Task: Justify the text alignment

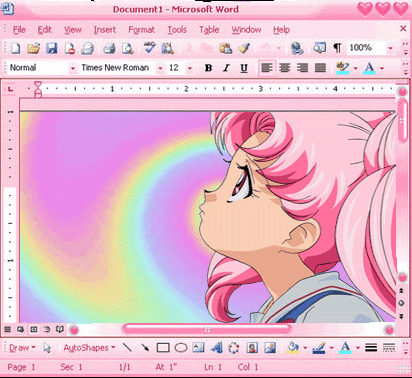Action: coord(320,68)
